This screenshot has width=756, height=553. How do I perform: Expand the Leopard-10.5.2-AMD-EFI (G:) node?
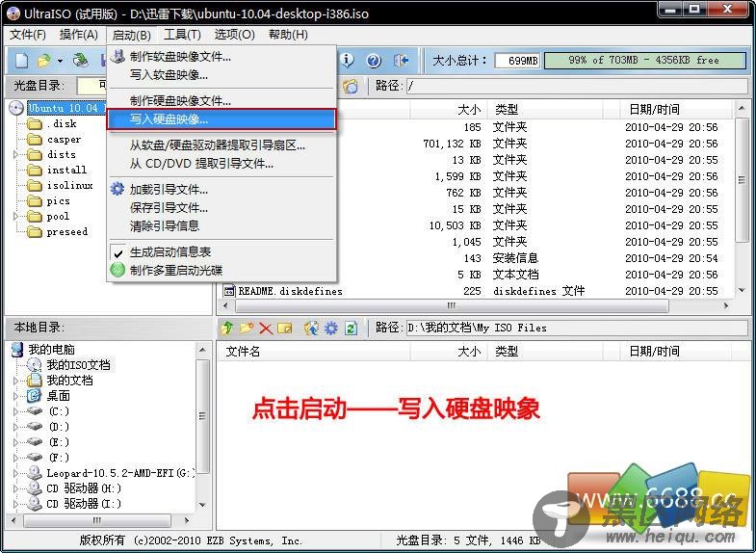coord(16,473)
